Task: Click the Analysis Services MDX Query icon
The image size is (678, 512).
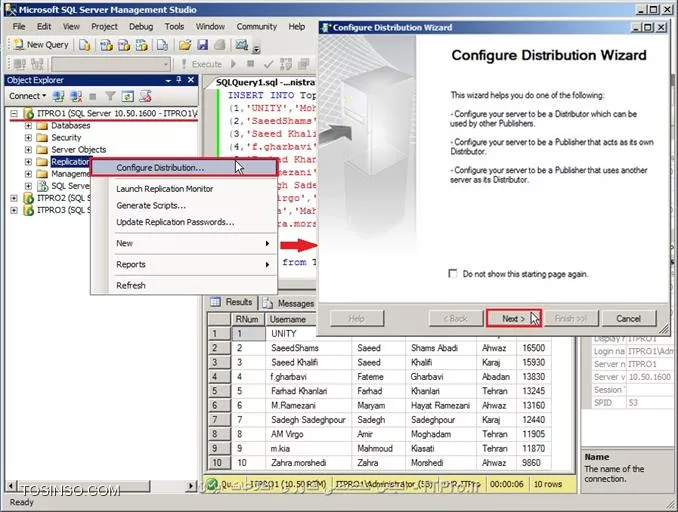Action: pyautogui.click(x=106, y=45)
